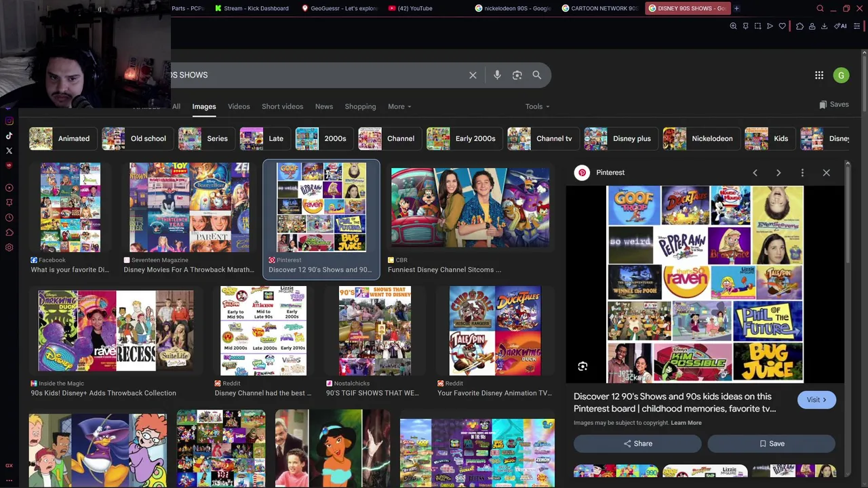The width and height of the screenshot is (868, 488).
Task: Go to the next image in the preview panel
Action: [x=778, y=173]
